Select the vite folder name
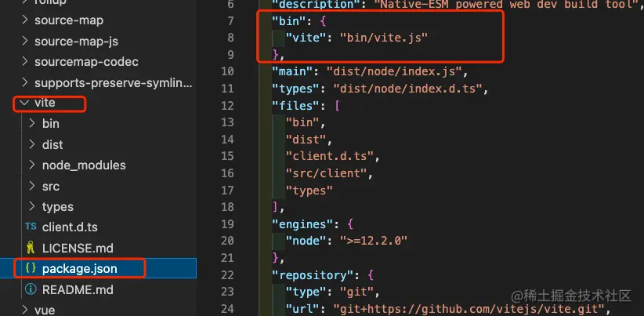Viewport: 644px width, 316px height. 45,103
